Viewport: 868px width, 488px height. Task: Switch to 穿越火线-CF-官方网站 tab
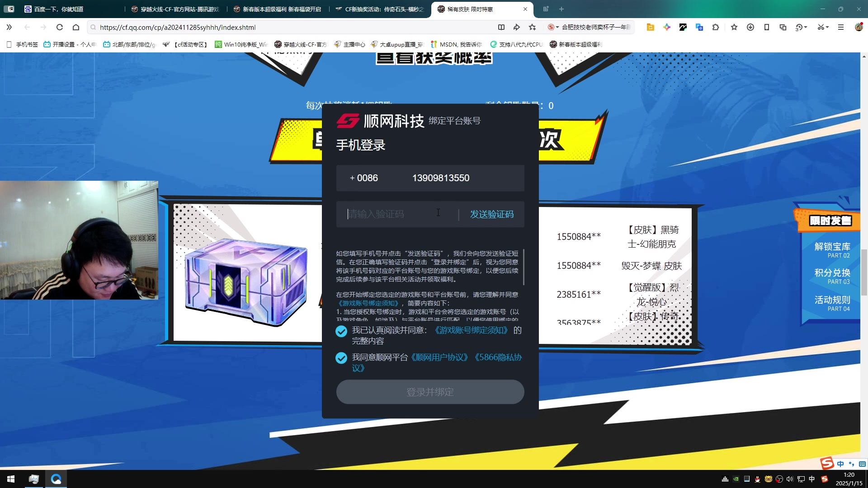click(x=176, y=9)
